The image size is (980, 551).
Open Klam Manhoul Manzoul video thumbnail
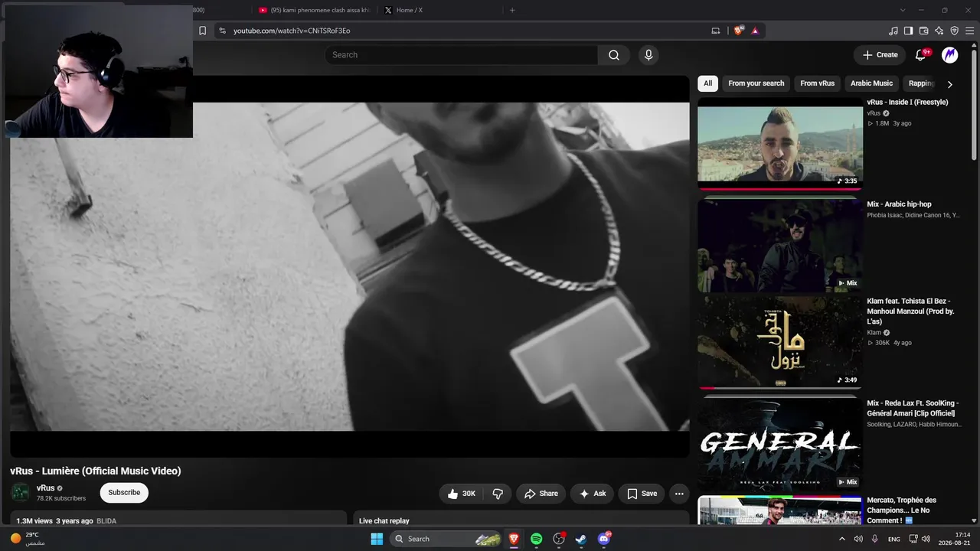(779, 343)
